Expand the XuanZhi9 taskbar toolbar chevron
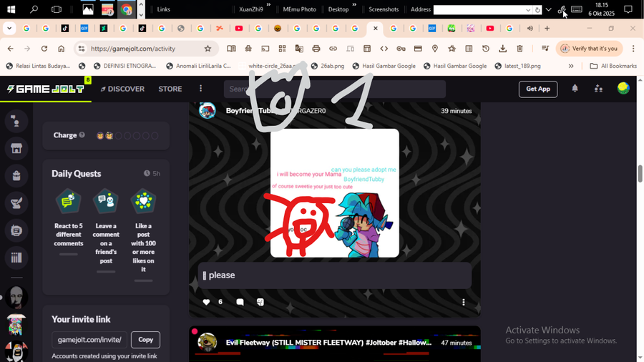 (x=268, y=5)
